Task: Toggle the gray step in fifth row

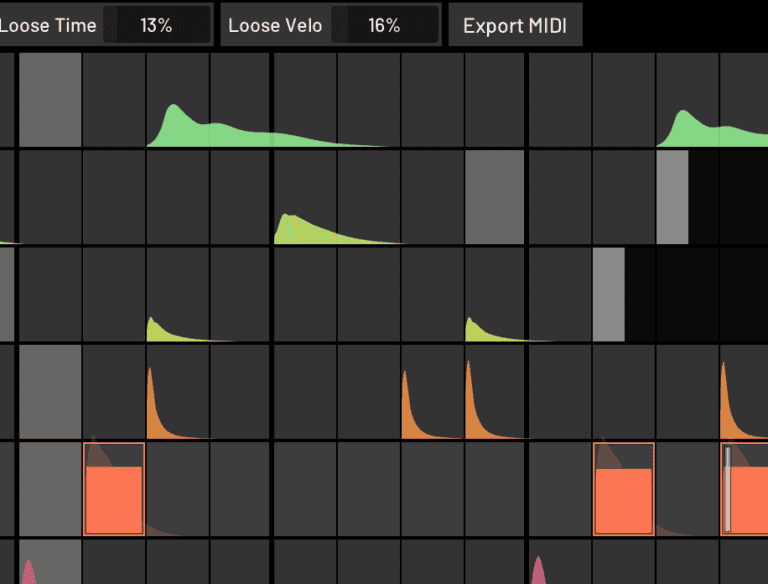Action: [49, 489]
